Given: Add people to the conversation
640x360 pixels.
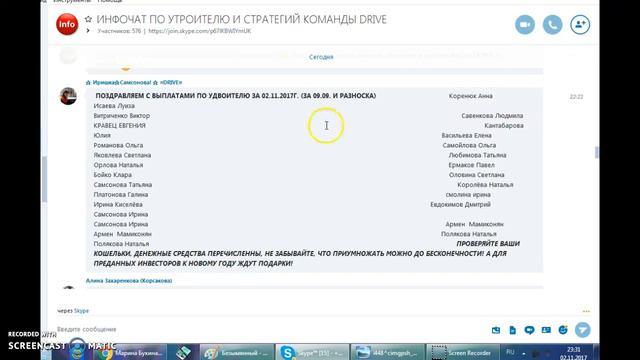Looking at the screenshot, I should [x=580, y=25].
